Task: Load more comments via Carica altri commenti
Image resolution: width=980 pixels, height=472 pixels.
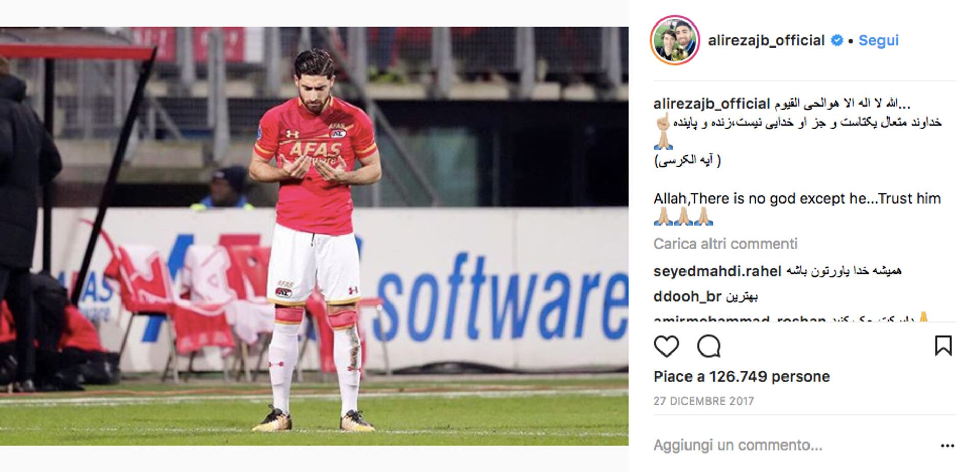Action: coord(725,244)
